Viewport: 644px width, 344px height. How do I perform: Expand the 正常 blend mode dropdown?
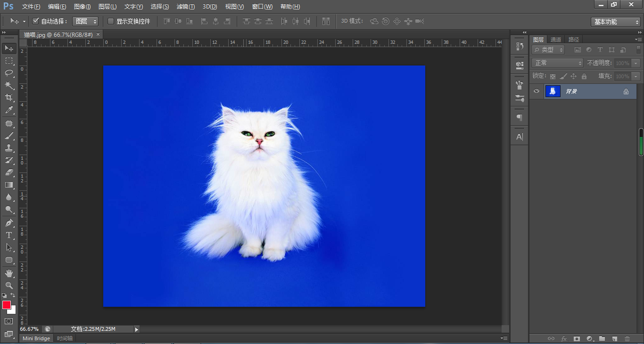coord(558,63)
